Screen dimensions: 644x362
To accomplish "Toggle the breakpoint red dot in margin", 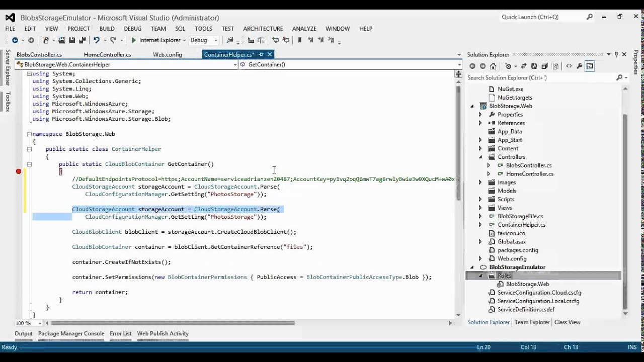I will (19, 171).
